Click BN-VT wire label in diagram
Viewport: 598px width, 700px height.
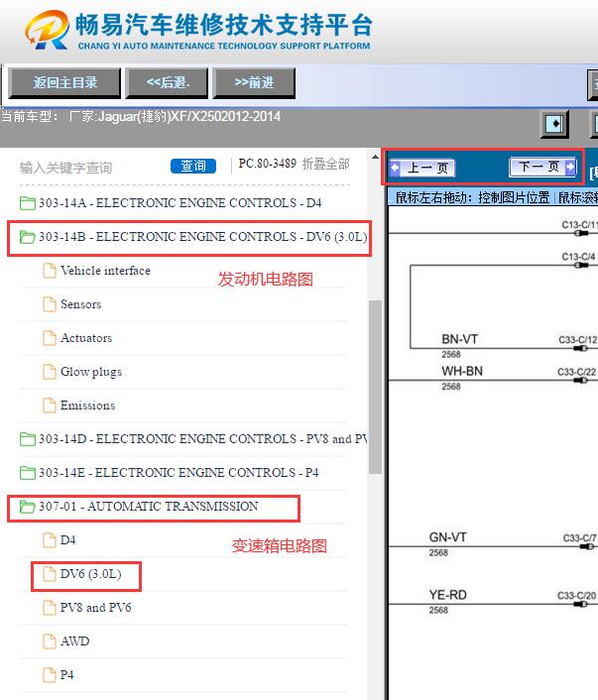click(459, 339)
